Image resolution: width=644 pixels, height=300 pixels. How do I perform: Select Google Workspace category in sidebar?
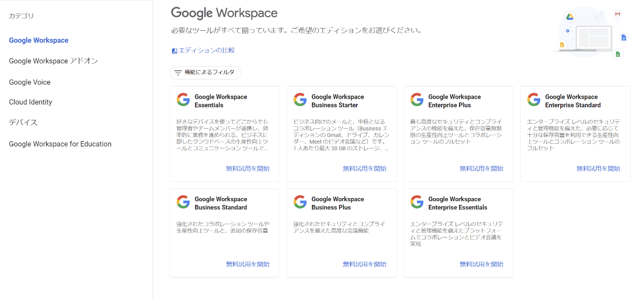[39, 40]
